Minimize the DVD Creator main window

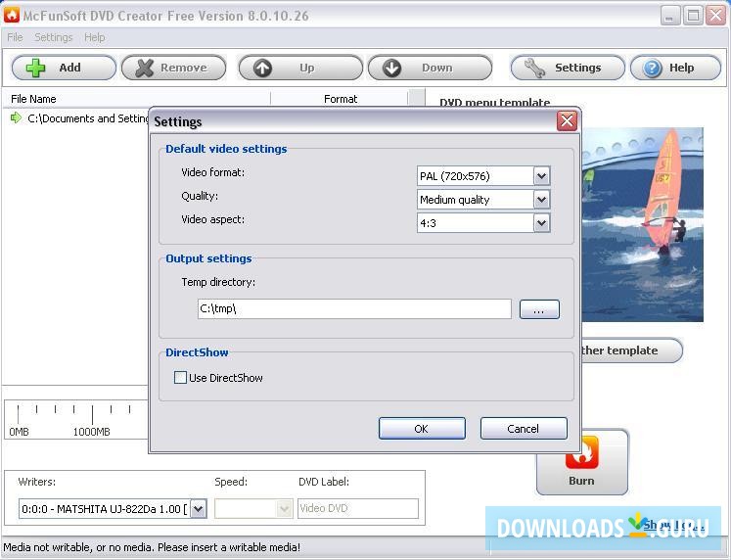pos(669,17)
